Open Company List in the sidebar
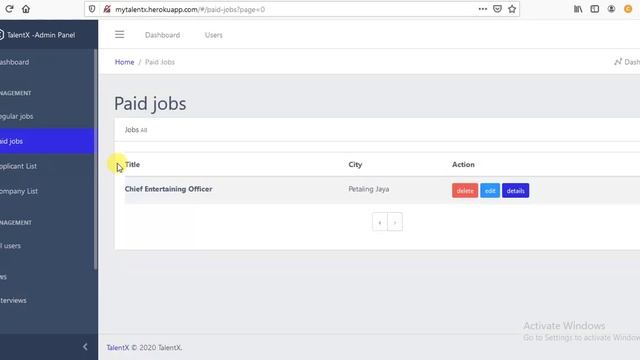The image size is (640, 360). pyautogui.click(x=47, y=191)
